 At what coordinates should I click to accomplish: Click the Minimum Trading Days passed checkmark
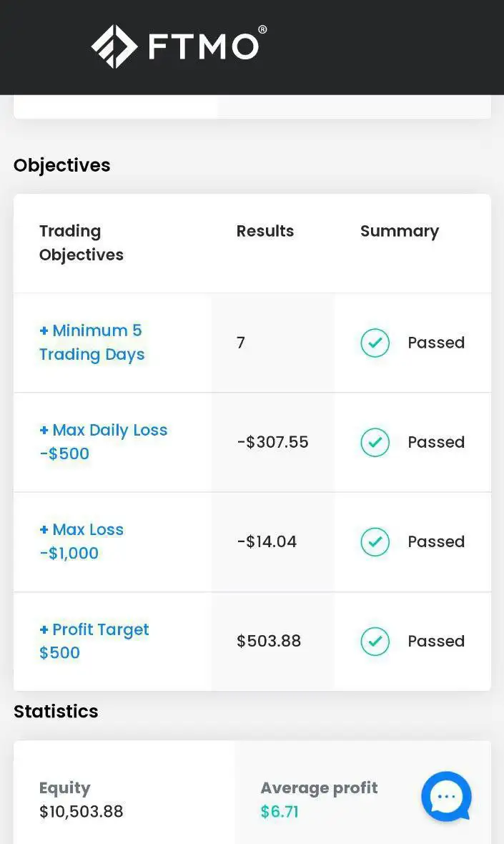click(375, 343)
